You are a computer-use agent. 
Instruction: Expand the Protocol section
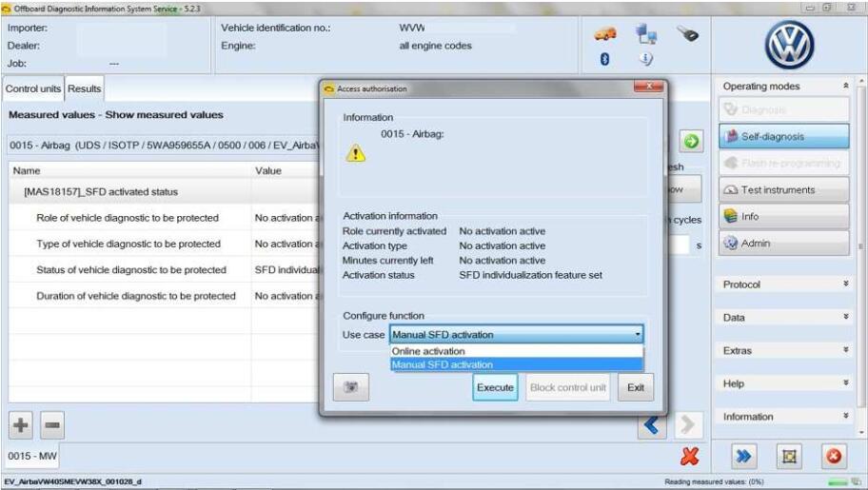tap(846, 284)
